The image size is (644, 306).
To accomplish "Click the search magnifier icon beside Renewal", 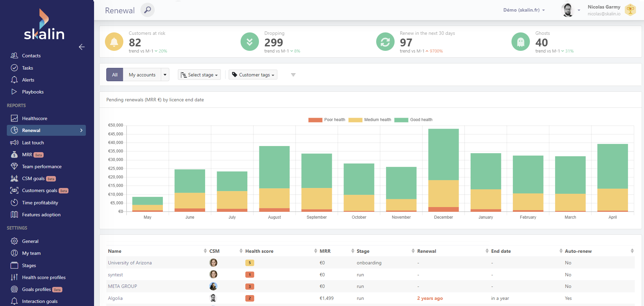I will click(x=147, y=10).
